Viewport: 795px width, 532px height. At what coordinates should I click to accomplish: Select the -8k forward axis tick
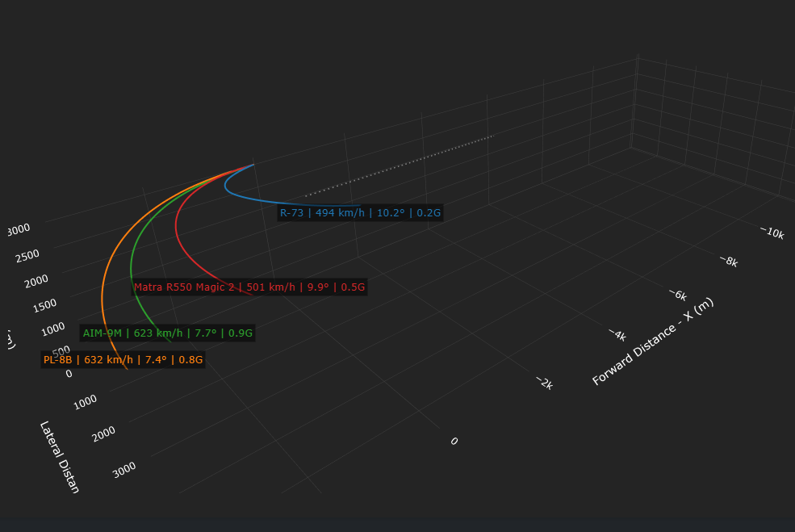click(729, 262)
